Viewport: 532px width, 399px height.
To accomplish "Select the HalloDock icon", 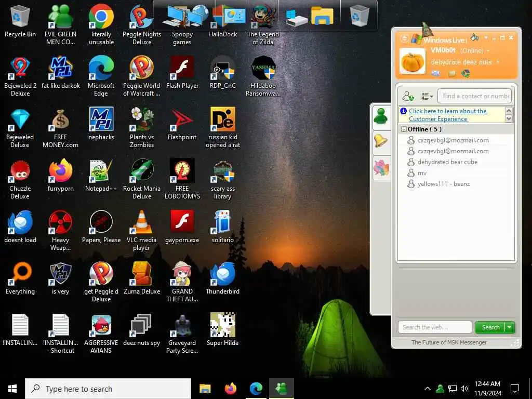I will coord(222,21).
